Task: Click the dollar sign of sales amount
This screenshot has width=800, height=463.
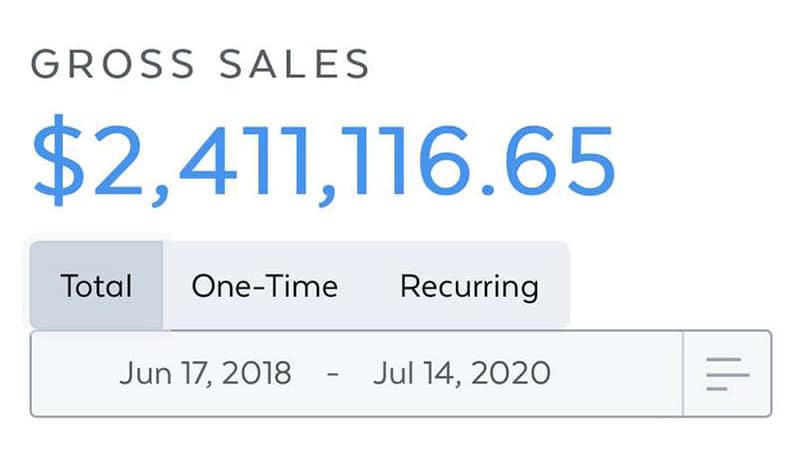Action: [58, 160]
